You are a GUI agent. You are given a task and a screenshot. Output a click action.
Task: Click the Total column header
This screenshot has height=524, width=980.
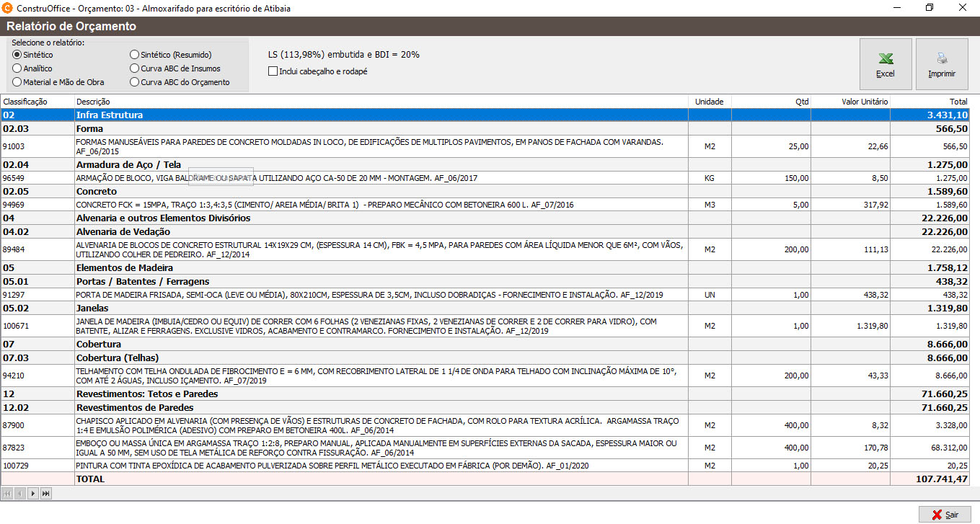coord(930,102)
